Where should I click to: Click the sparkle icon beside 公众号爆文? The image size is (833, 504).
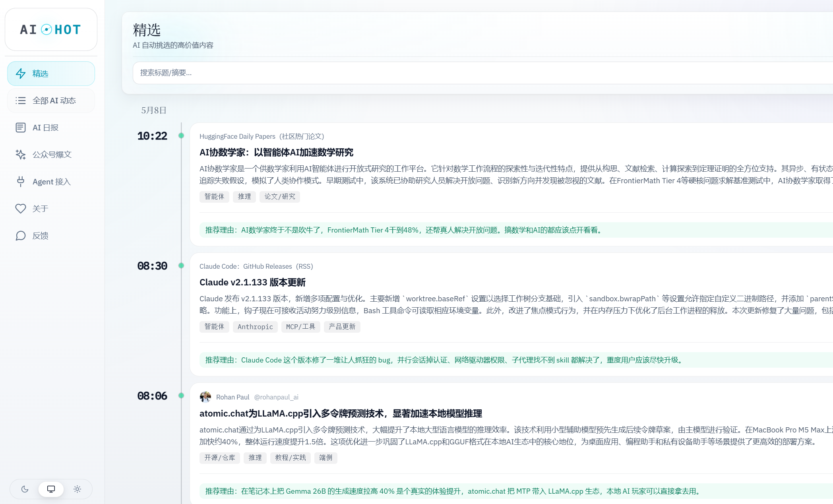21,155
